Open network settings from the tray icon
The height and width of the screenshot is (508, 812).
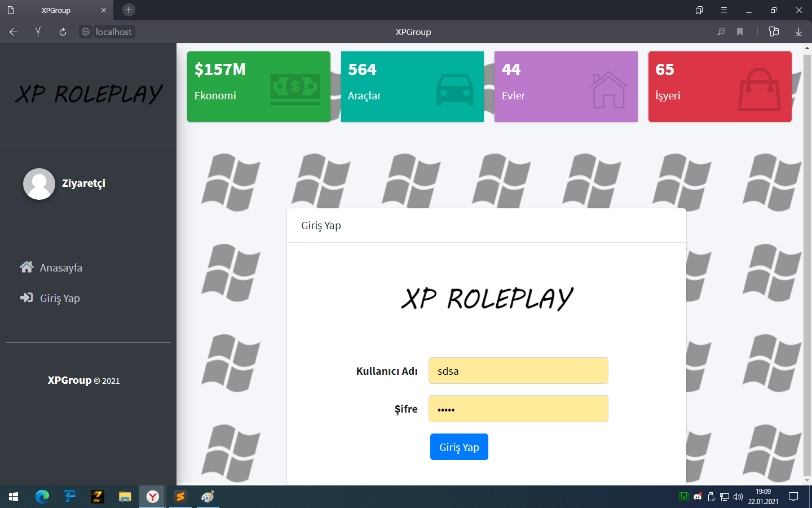click(725, 497)
